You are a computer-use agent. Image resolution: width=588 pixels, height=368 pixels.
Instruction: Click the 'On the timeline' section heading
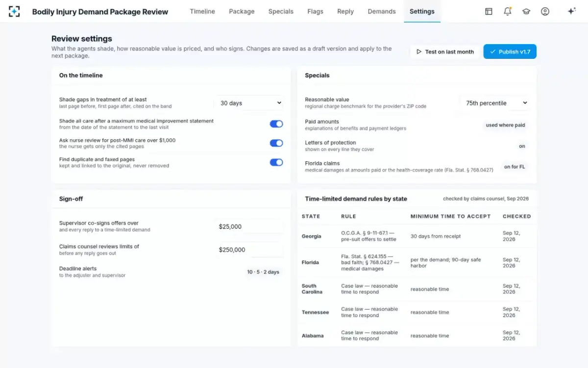pos(81,76)
